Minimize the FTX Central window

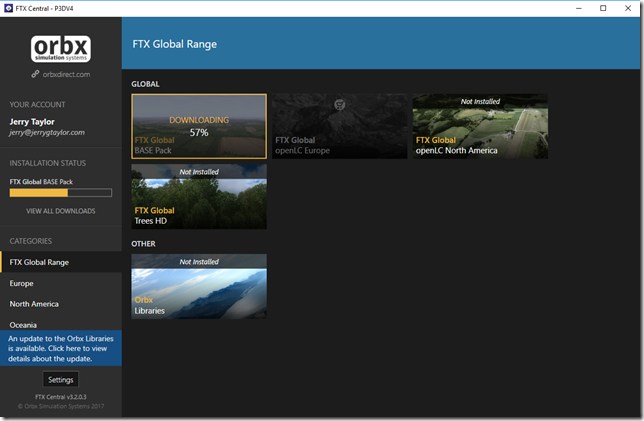click(x=579, y=8)
